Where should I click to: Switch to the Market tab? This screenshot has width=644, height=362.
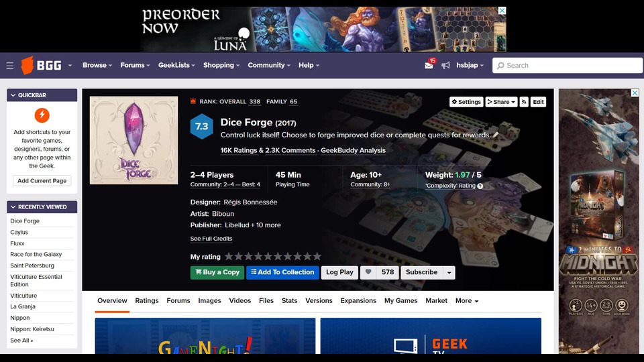(x=436, y=301)
